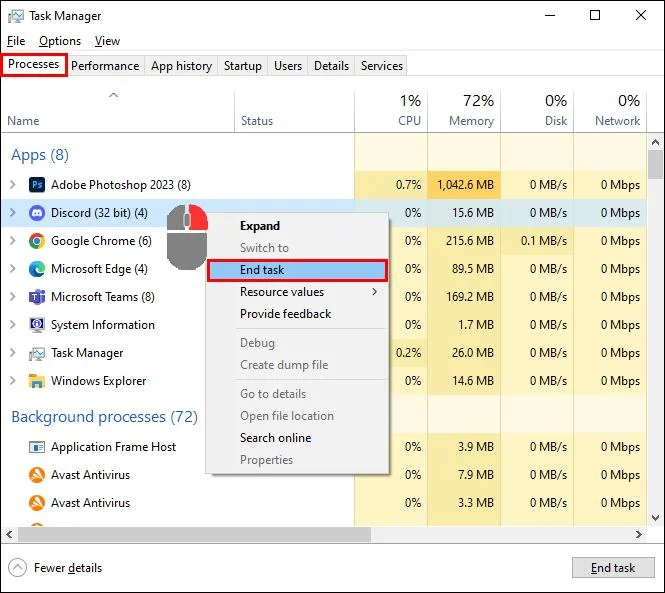The height and width of the screenshot is (593, 665).
Task: Select the Apps (8) group heading
Action: point(40,155)
